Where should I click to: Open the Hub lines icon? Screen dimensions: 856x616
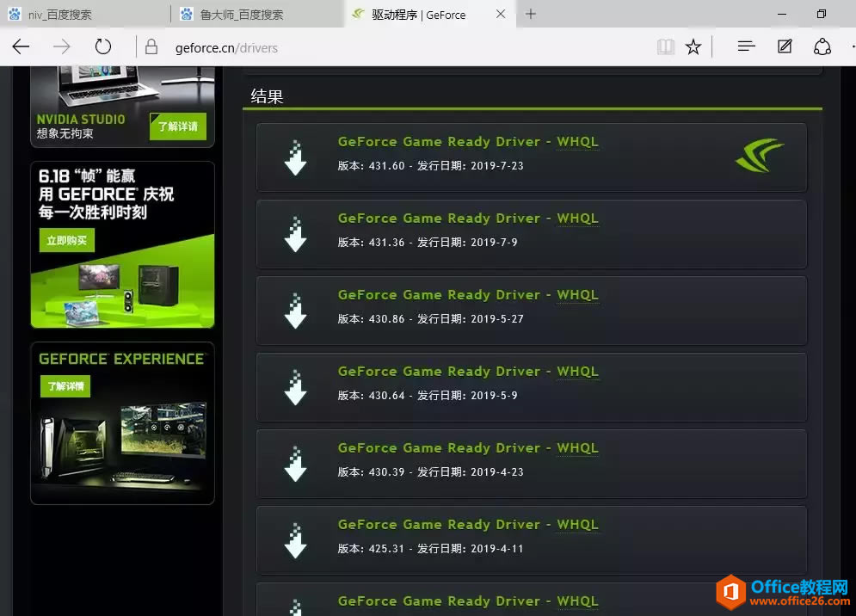click(746, 47)
